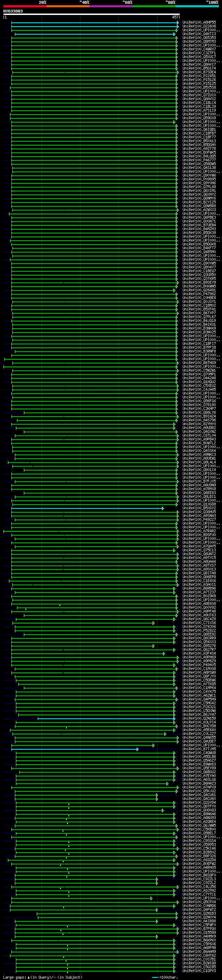Click the green ~80% identity legend segment
The image size is (222, 980).
tap(154, 6)
